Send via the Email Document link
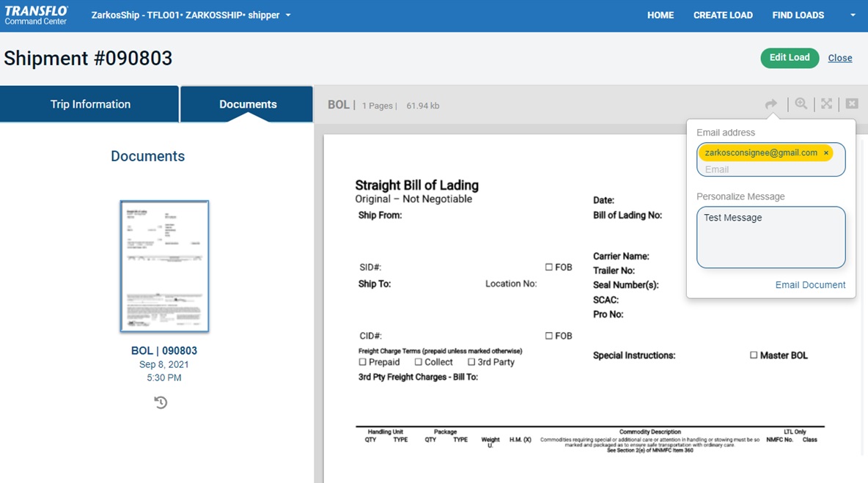The image size is (868, 483). point(810,284)
